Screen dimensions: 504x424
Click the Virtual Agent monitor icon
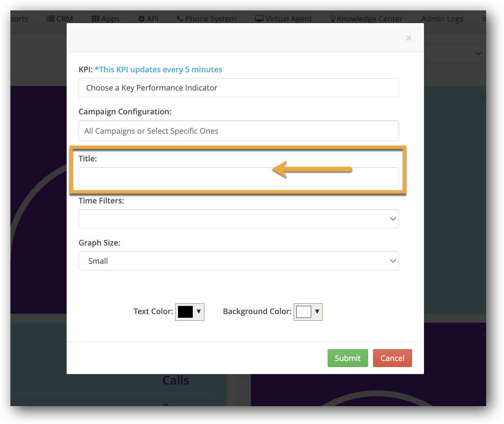pyautogui.click(x=259, y=19)
